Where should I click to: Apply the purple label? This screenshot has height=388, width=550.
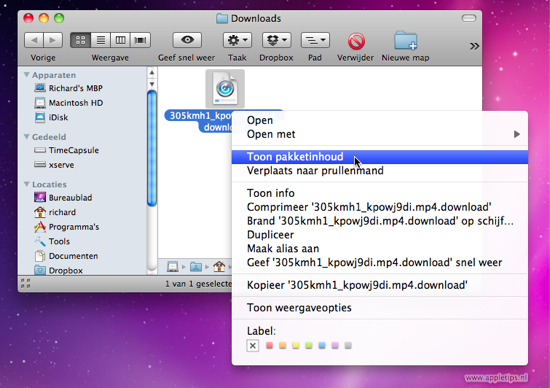tap(335, 346)
